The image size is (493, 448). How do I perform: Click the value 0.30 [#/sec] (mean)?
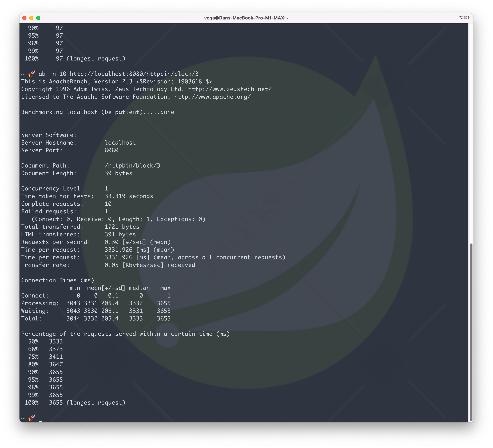[137, 242]
